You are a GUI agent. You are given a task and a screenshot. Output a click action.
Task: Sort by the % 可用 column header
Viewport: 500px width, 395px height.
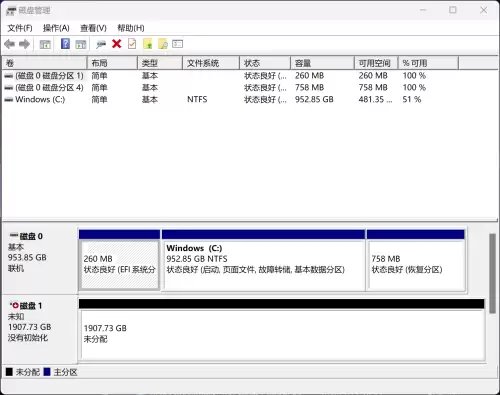428,63
